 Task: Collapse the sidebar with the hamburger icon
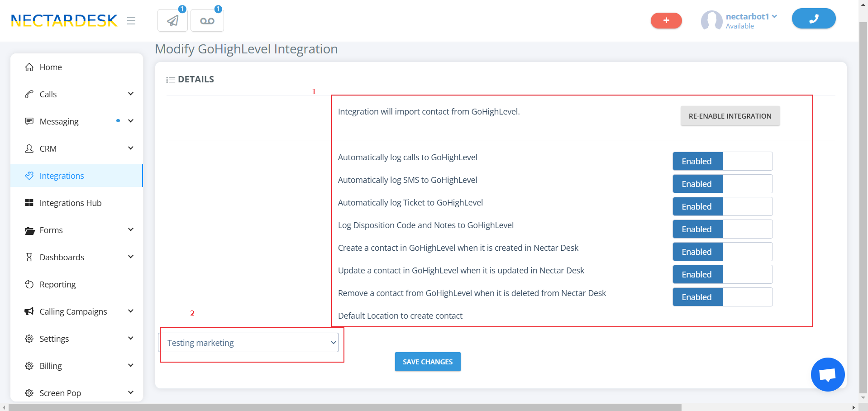coord(131,21)
